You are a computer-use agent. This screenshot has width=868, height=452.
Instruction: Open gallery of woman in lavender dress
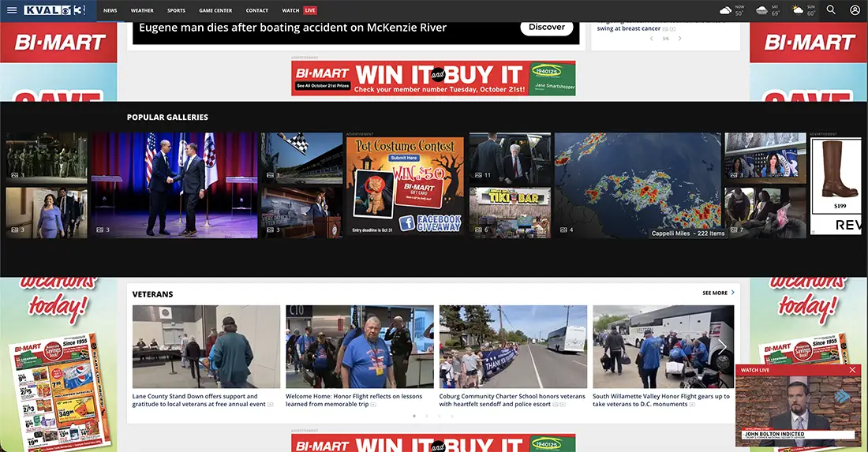click(47, 212)
